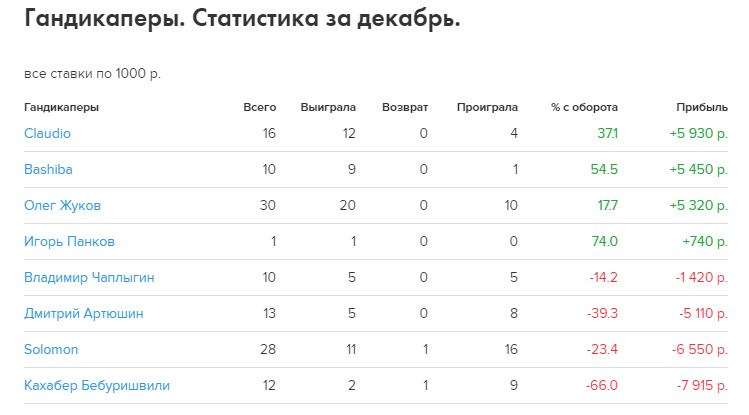749x415 pixels.
Task: Select the page heading Гандикаперы. Статистика за декабрь
Action: pos(242,19)
